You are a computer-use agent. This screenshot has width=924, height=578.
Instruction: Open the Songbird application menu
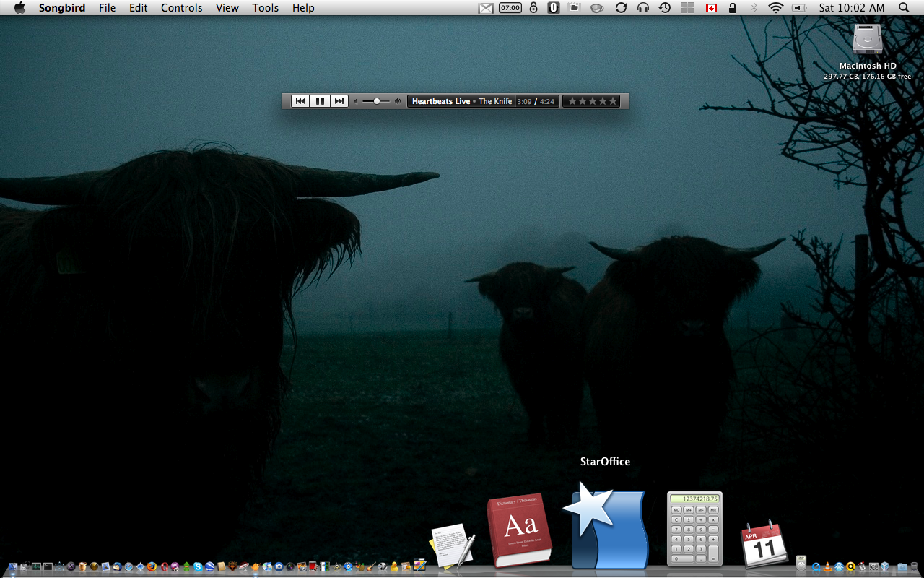pyautogui.click(x=62, y=8)
